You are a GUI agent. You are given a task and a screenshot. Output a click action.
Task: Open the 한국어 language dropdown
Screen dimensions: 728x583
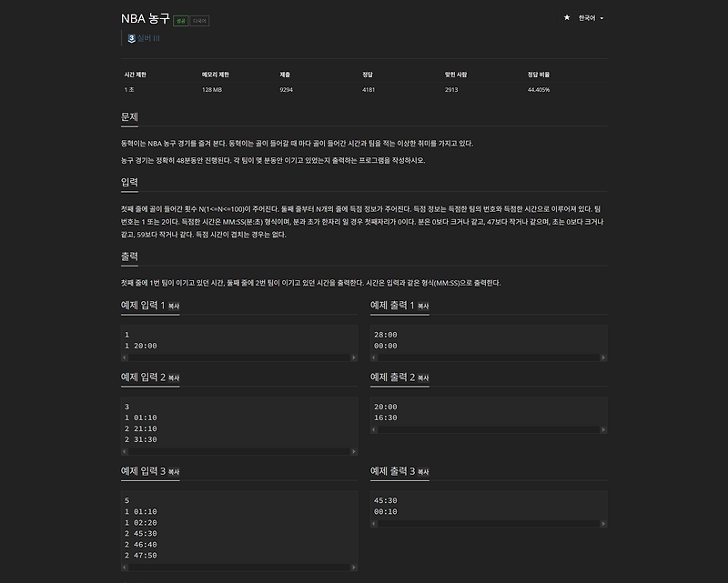point(585,16)
